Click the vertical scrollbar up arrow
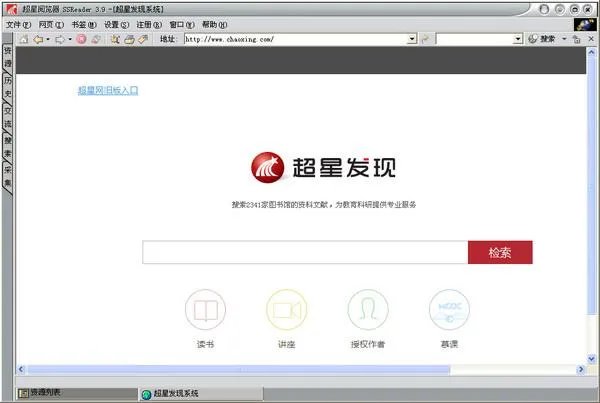This screenshot has height=403, width=600. tap(592, 52)
